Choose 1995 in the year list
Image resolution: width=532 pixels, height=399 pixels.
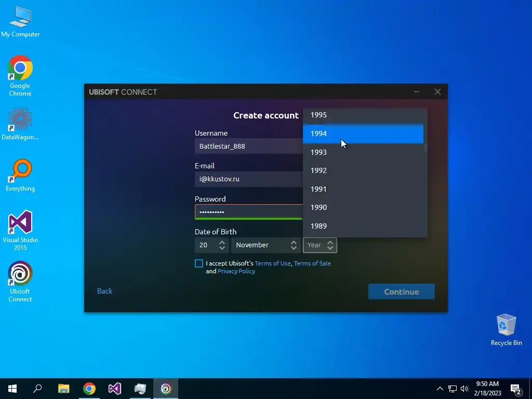(x=363, y=115)
